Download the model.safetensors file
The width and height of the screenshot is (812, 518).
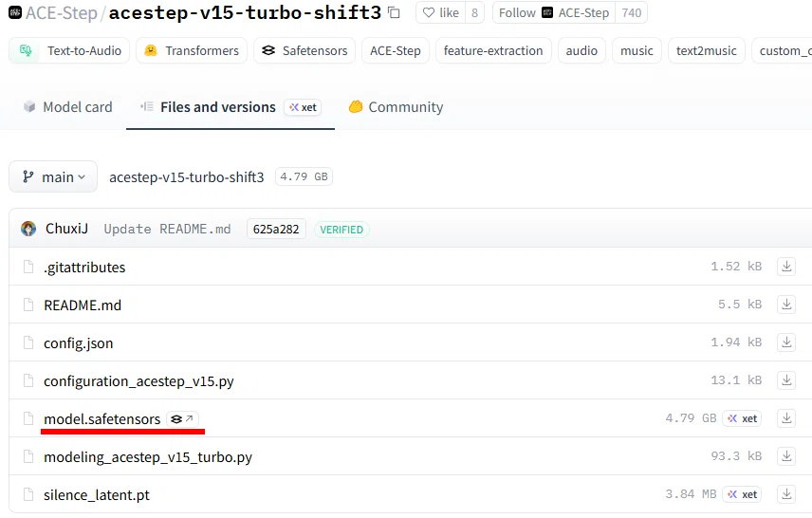pos(786,418)
